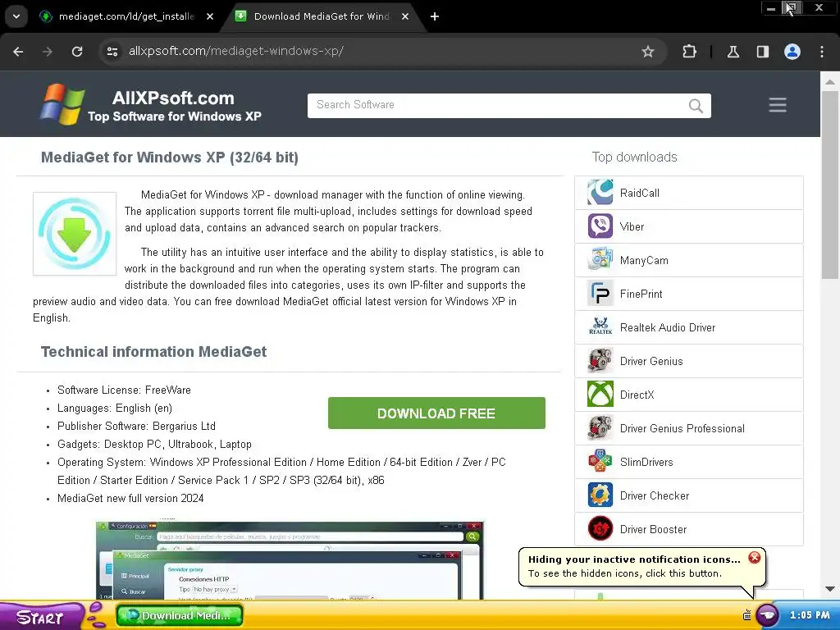Open the Chrome Labs flask icon
Image resolution: width=840 pixels, height=630 pixels.
coord(733,52)
